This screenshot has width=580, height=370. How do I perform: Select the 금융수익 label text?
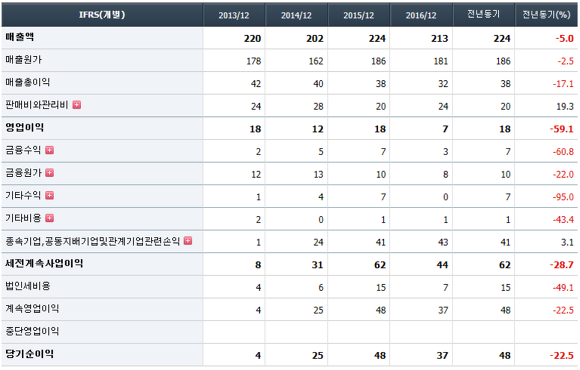pos(23,150)
